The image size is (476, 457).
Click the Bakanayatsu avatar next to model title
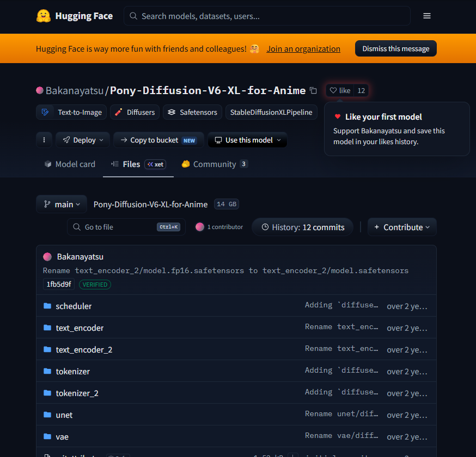pos(40,90)
